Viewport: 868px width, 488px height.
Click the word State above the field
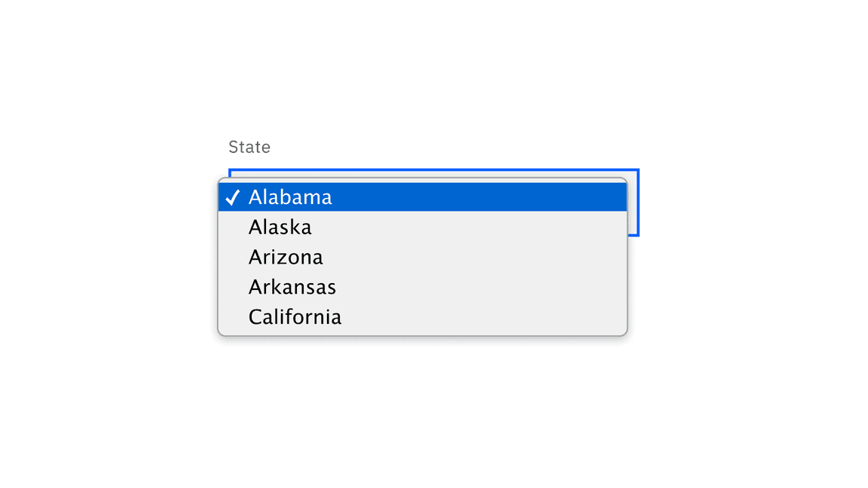(249, 147)
